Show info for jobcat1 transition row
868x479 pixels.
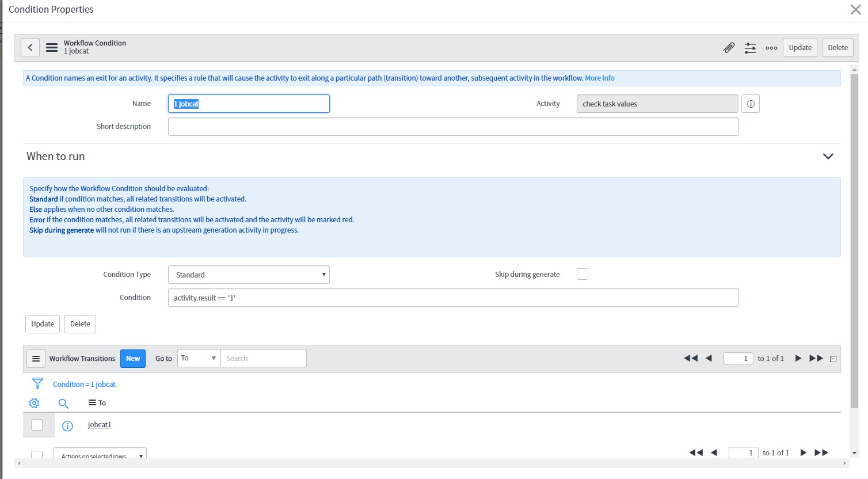(x=67, y=426)
